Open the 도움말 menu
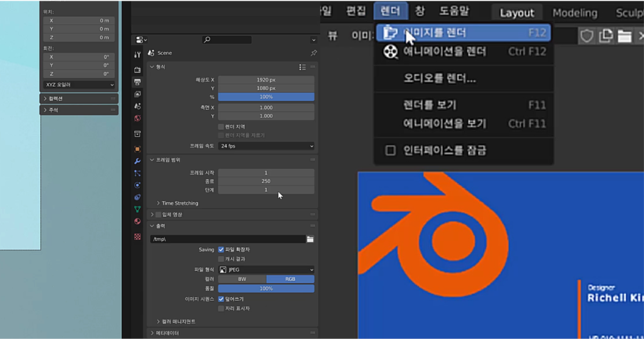644x339 pixels. coord(454,11)
